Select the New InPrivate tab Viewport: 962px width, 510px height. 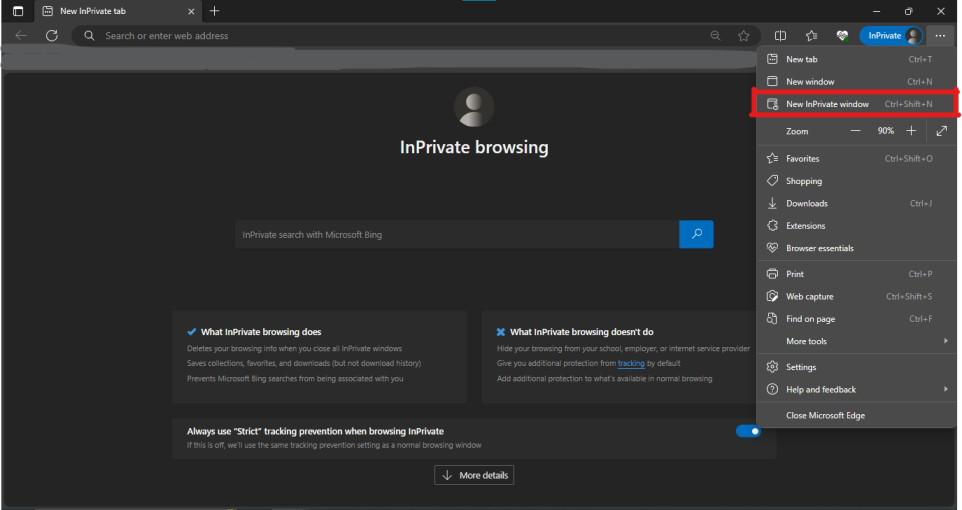[x=117, y=11]
